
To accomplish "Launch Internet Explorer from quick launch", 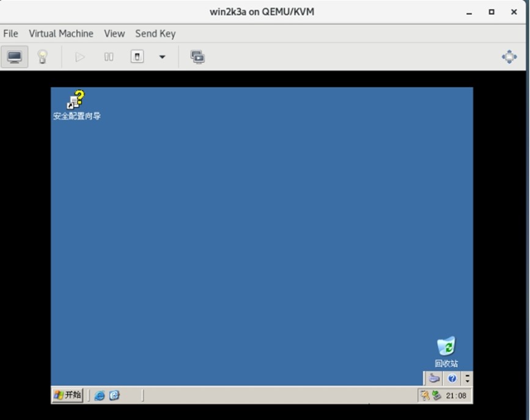I will point(100,396).
